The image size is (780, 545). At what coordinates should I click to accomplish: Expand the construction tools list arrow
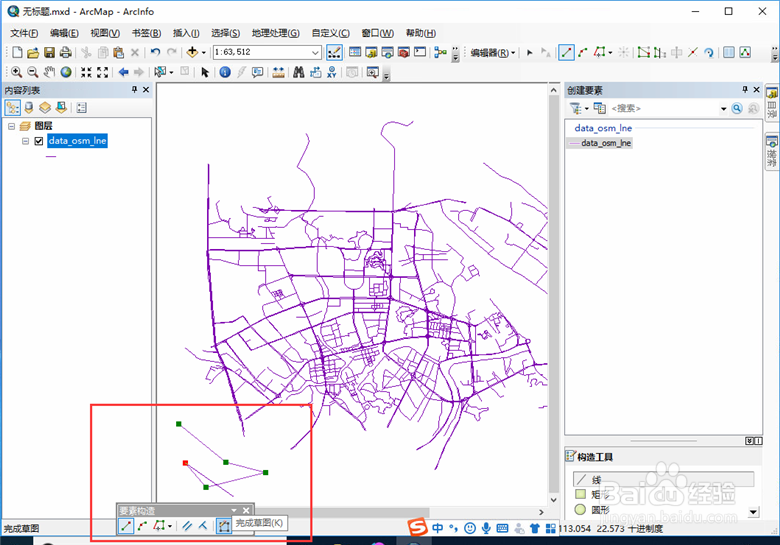point(754,512)
